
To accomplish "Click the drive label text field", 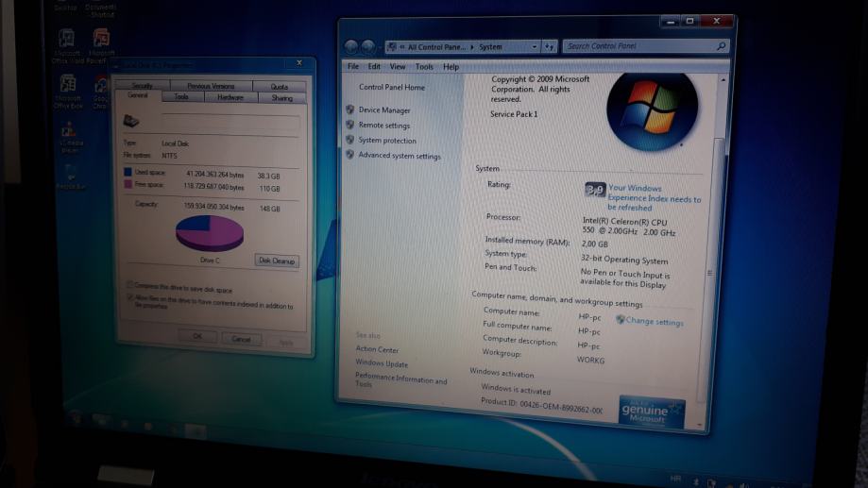I will pyautogui.click(x=230, y=123).
